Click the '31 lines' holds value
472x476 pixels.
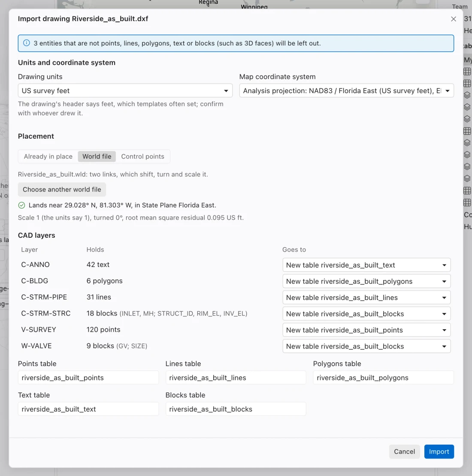pos(99,297)
